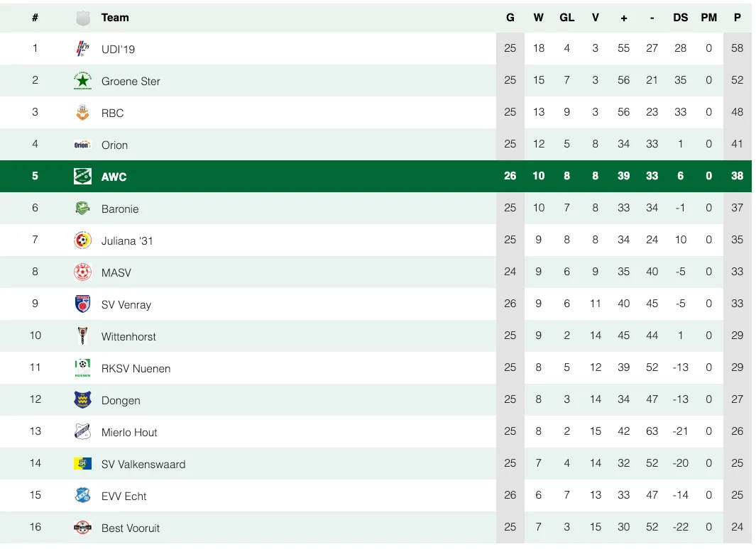Viewport: 756px width, 549px height.
Task: Click the grey shield icon in header
Action: pos(83,18)
